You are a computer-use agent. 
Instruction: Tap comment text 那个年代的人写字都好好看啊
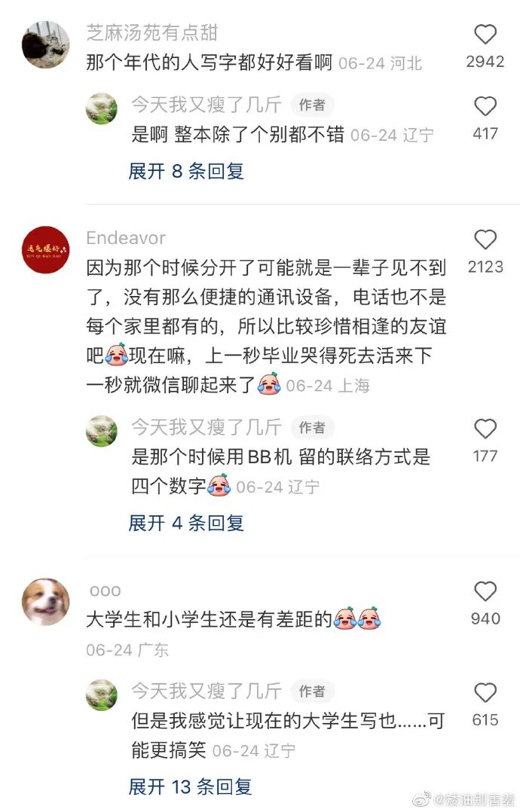pyautogui.click(x=209, y=63)
